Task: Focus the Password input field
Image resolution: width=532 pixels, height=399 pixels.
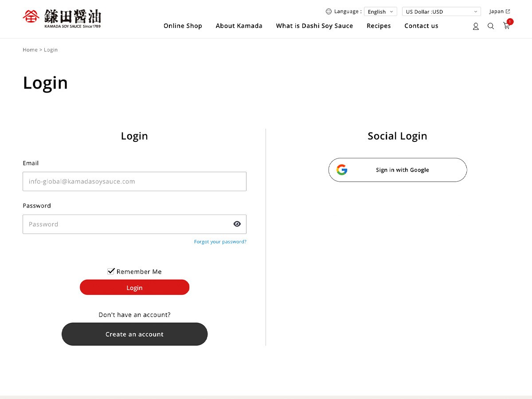Action: 134,224
